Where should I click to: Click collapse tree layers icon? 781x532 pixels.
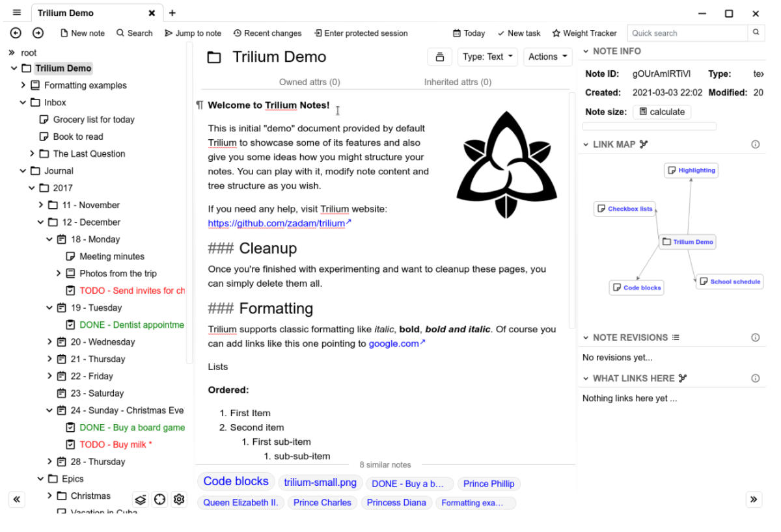coord(141,500)
